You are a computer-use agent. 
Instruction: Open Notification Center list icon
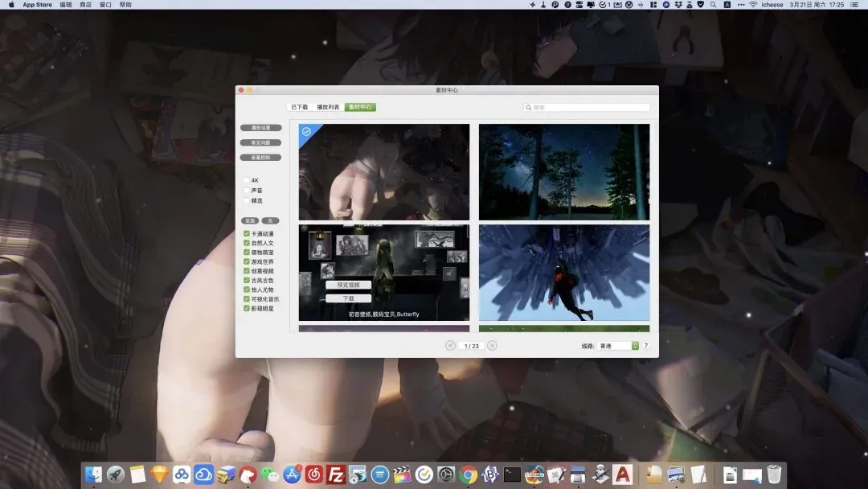(854, 5)
